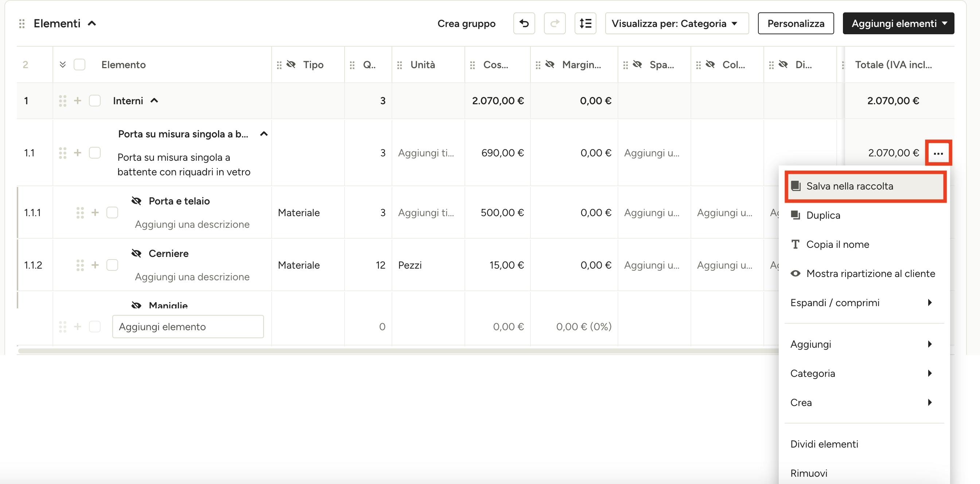
Task: Click the undo arrow button
Action: (x=524, y=23)
